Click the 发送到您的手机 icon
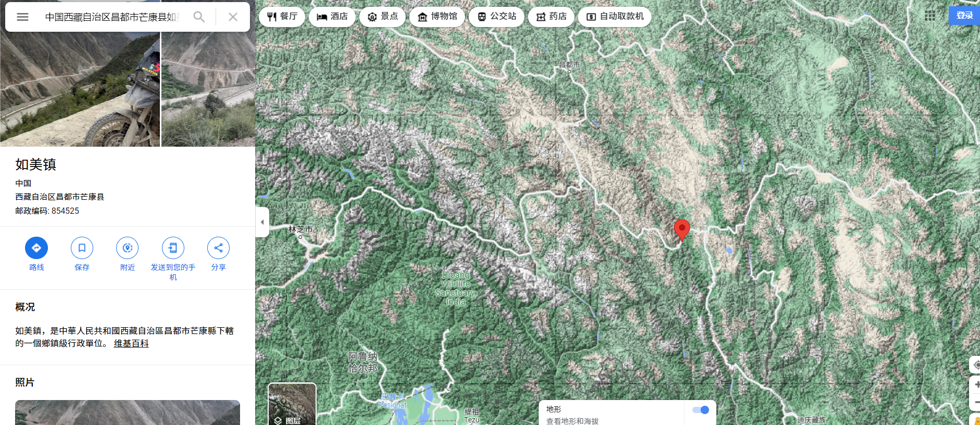This screenshot has width=980, height=425. (173, 248)
